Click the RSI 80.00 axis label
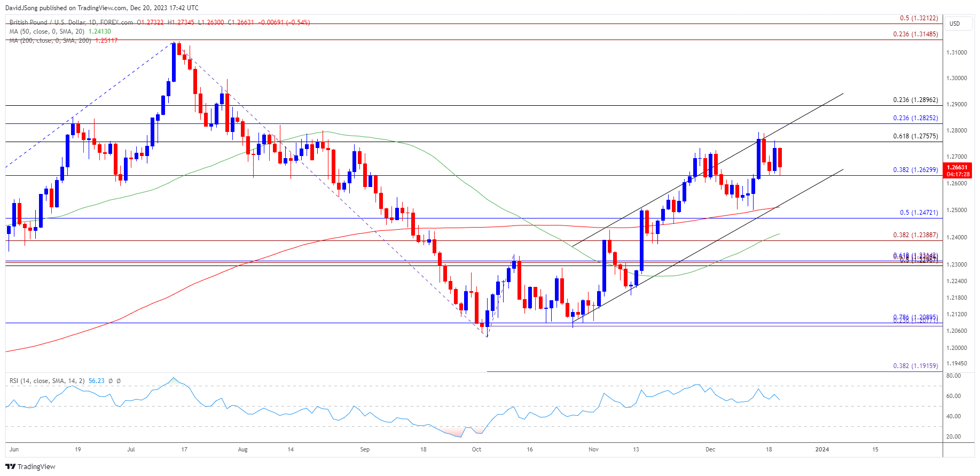980x476 pixels. (x=953, y=376)
